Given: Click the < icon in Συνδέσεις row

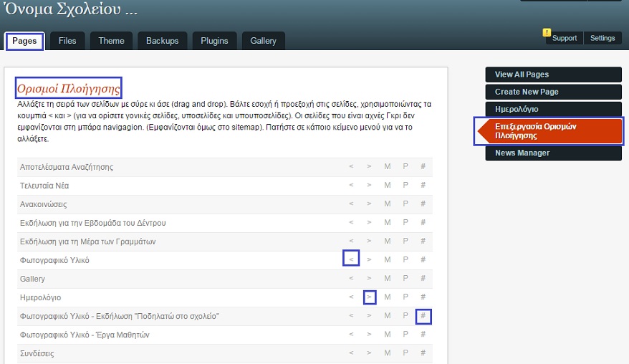Looking at the screenshot, I should [x=351, y=353].
